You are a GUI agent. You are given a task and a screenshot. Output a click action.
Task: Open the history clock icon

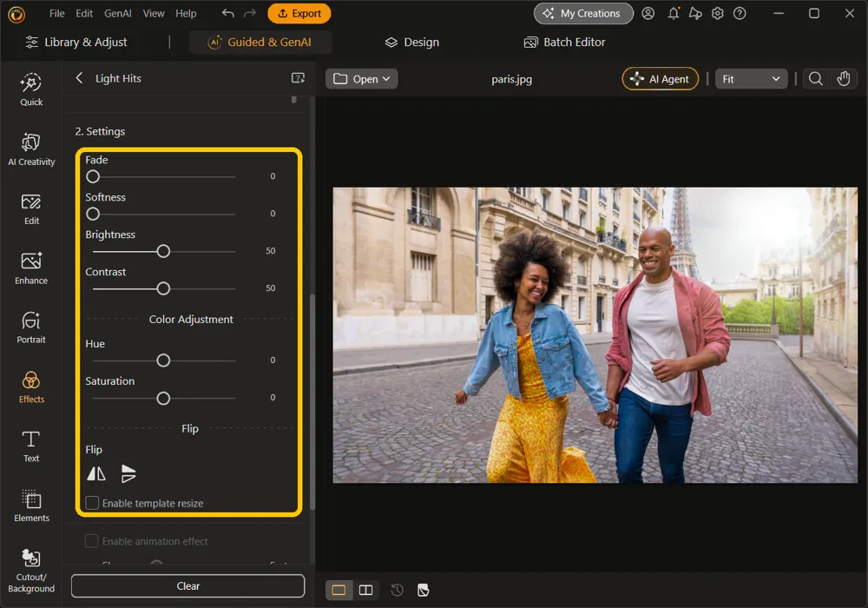click(397, 590)
